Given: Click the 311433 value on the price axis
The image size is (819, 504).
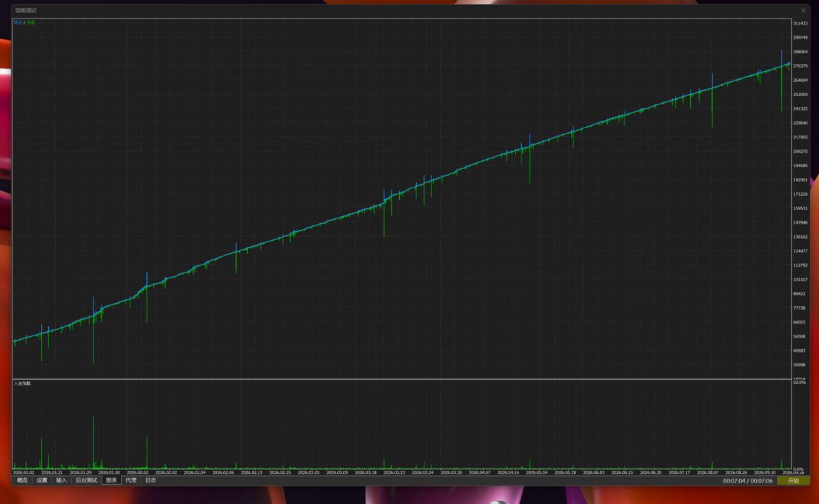Looking at the screenshot, I should (801, 23).
